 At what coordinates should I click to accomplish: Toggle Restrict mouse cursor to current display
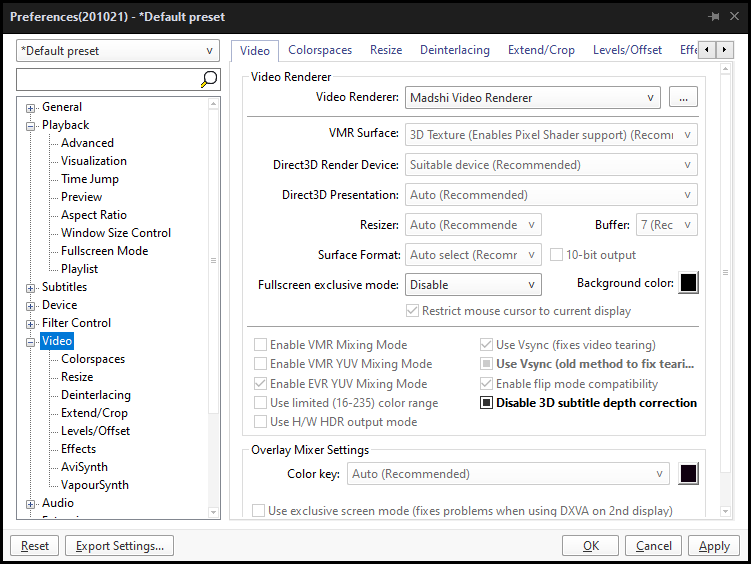point(412,311)
